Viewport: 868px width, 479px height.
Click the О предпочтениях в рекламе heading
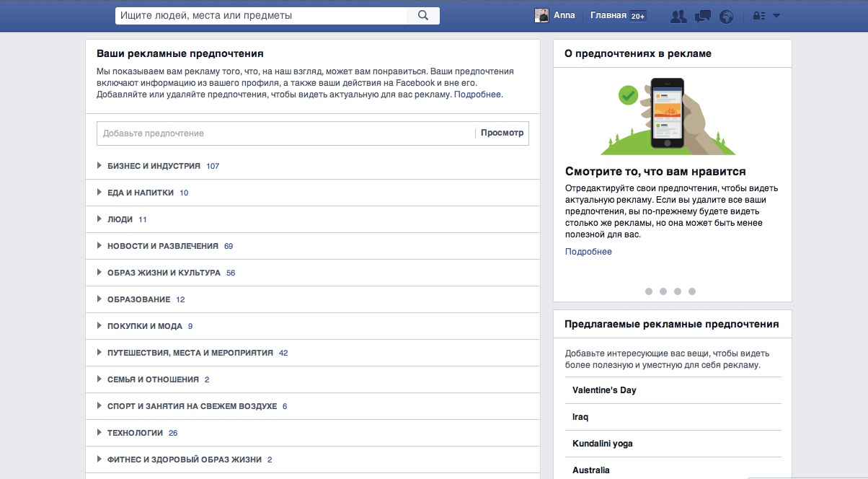pyautogui.click(x=638, y=53)
